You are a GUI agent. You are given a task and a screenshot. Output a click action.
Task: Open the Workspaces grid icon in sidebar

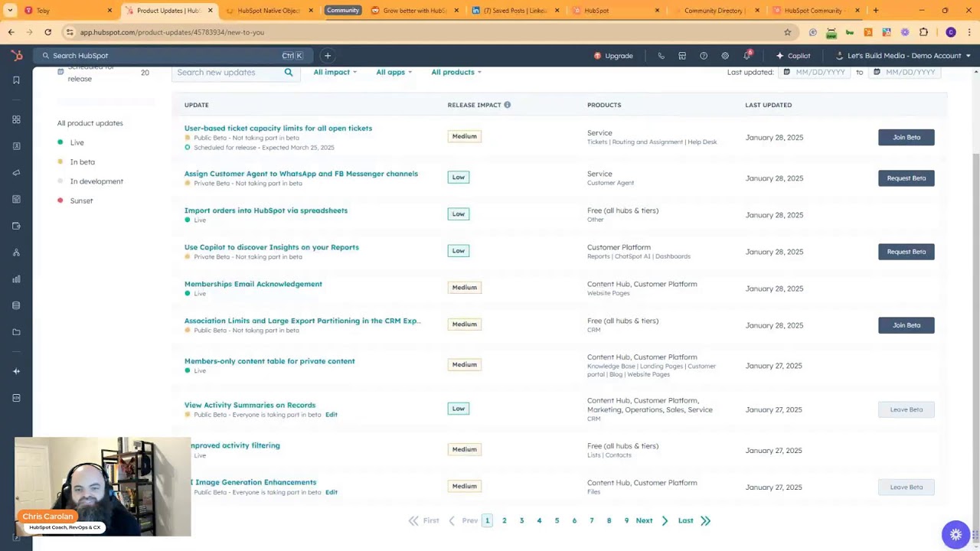coord(16,119)
